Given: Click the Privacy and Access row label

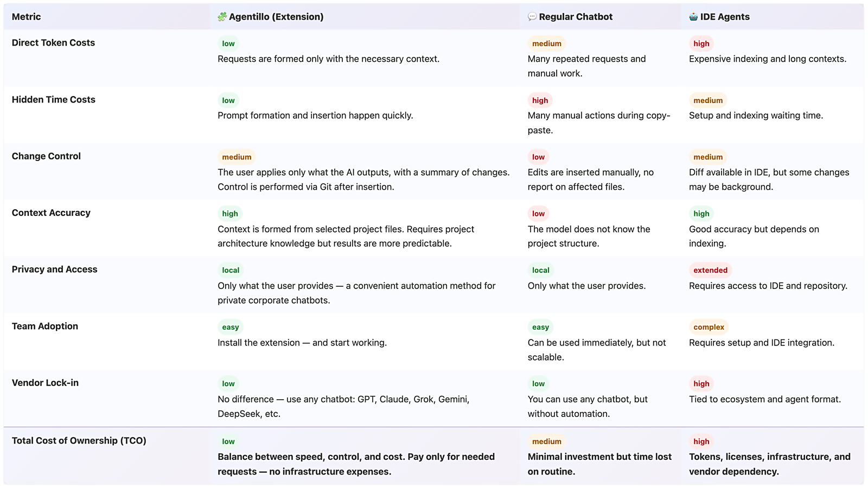Looking at the screenshot, I should (x=54, y=269).
